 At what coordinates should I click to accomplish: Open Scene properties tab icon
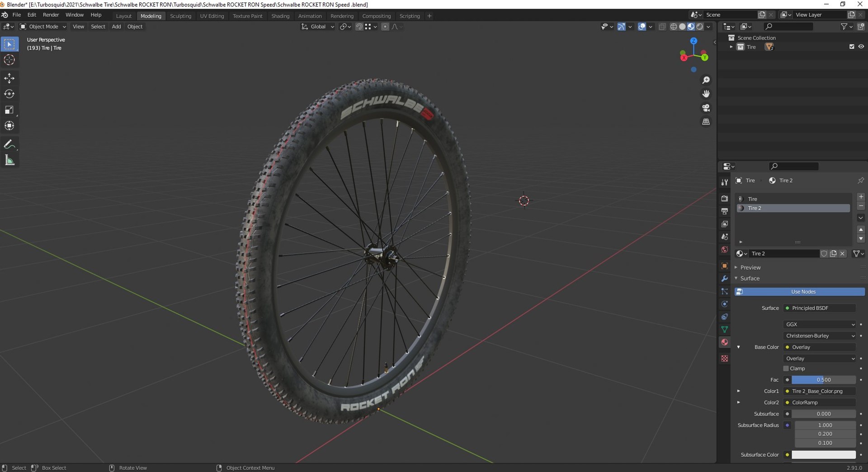pos(725,237)
